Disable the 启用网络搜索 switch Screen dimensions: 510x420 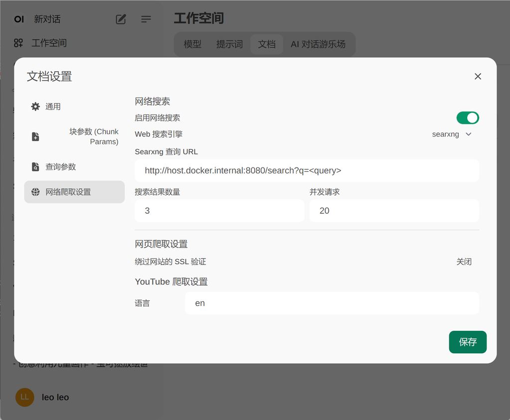point(467,118)
